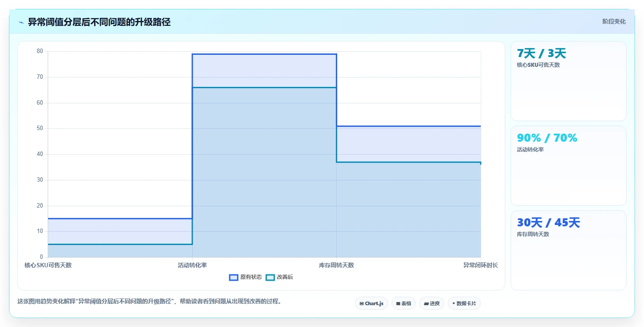Toggle the 改善后 legend entry
The image size is (644, 327).
point(279,277)
